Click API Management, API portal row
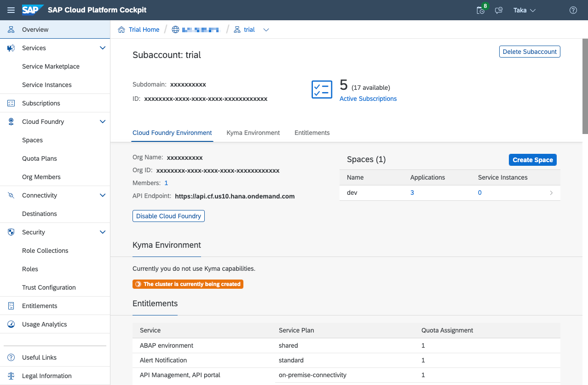Image resolution: width=588 pixels, height=385 pixels. pos(346,375)
